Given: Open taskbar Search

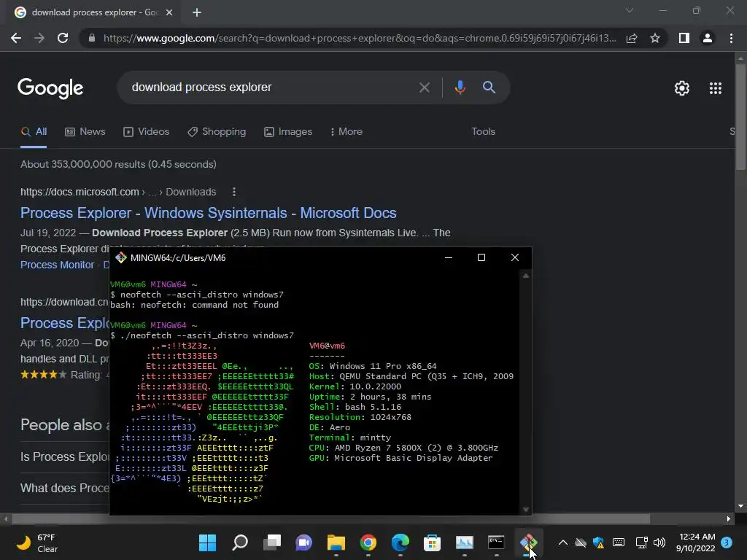Looking at the screenshot, I should (x=239, y=542).
